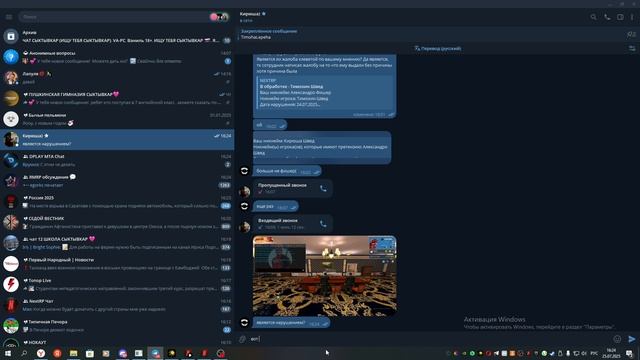Image resolution: width=640 pixels, height=360 pixels.
Task: Open the НОКАУТ channel
Action: click(117, 342)
